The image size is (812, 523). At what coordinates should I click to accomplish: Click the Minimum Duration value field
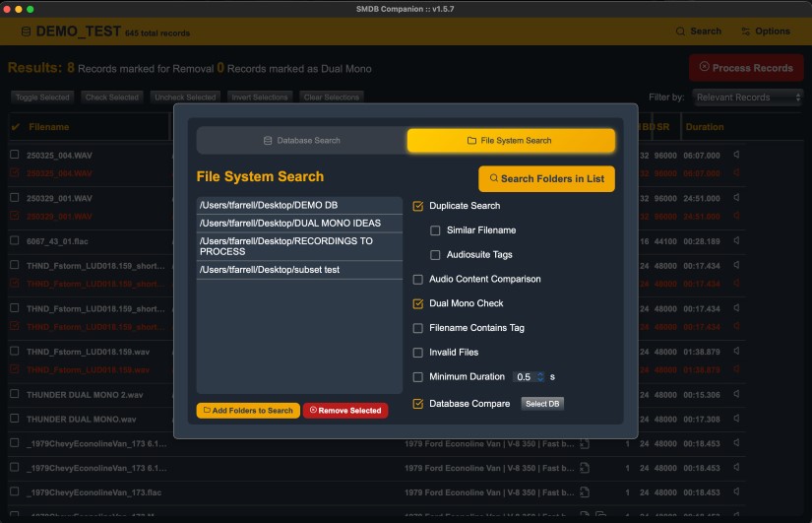click(x=524, y=377)
